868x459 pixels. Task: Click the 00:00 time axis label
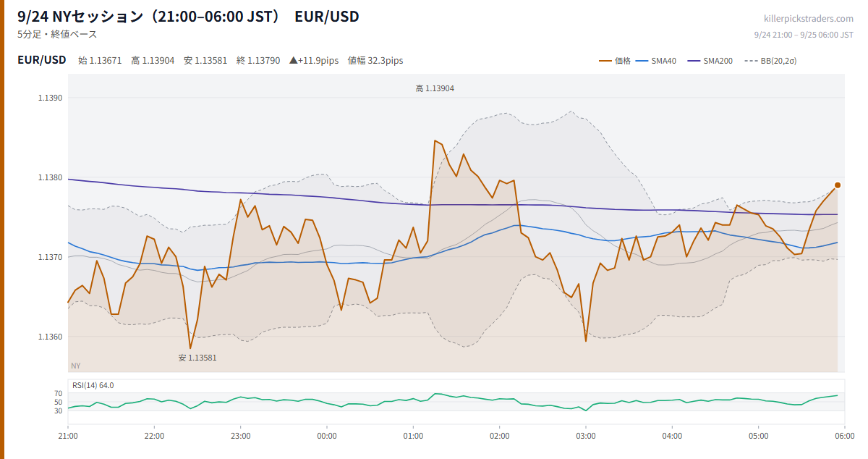click(327, 436)
